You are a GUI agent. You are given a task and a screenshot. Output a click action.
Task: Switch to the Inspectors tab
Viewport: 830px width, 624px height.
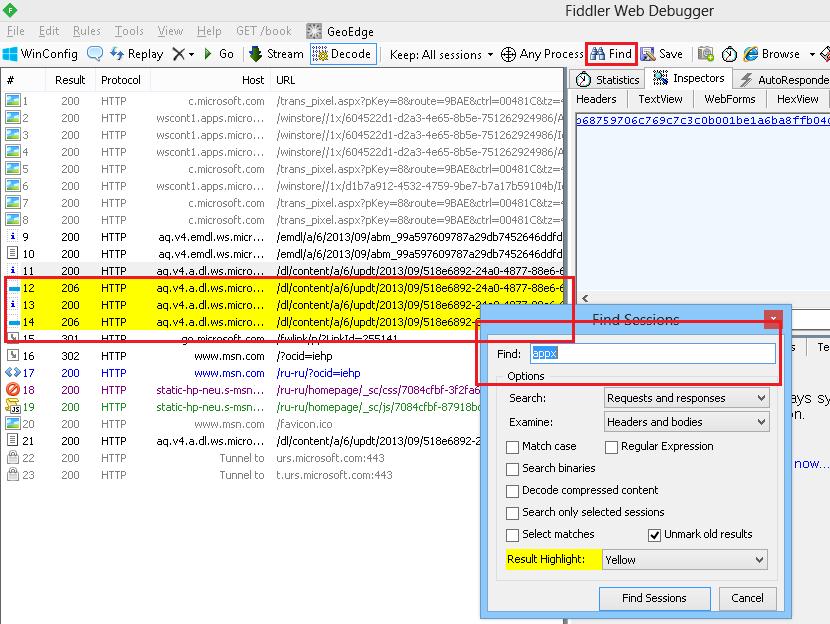point(689,78)
